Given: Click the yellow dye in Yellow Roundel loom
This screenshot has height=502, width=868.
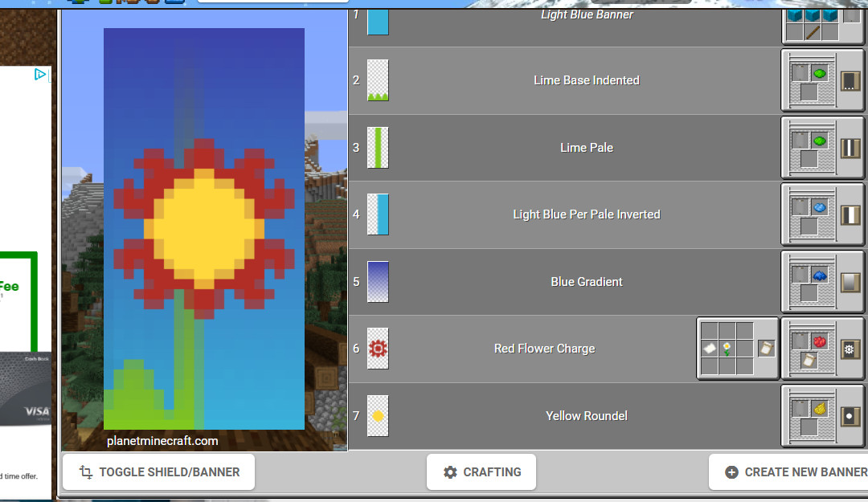Looking at the screenshot, I should (x=820, y=409).
